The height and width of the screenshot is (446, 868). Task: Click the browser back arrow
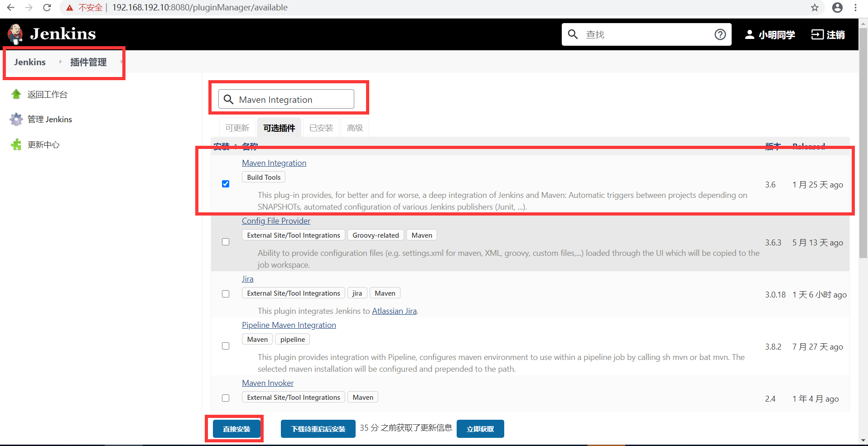click(10, 8)
